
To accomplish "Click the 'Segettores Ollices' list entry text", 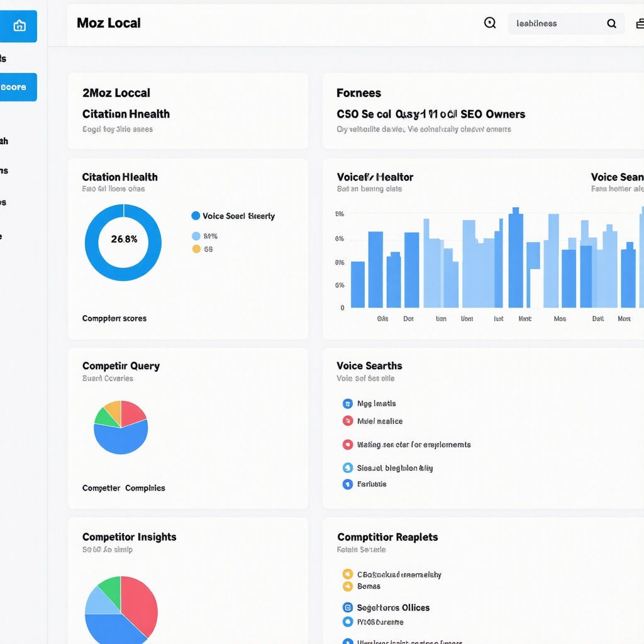I will point(393,608).
